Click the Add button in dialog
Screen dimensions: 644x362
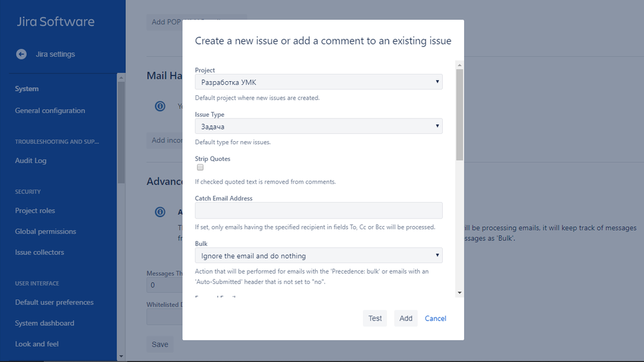click(405, 318)
